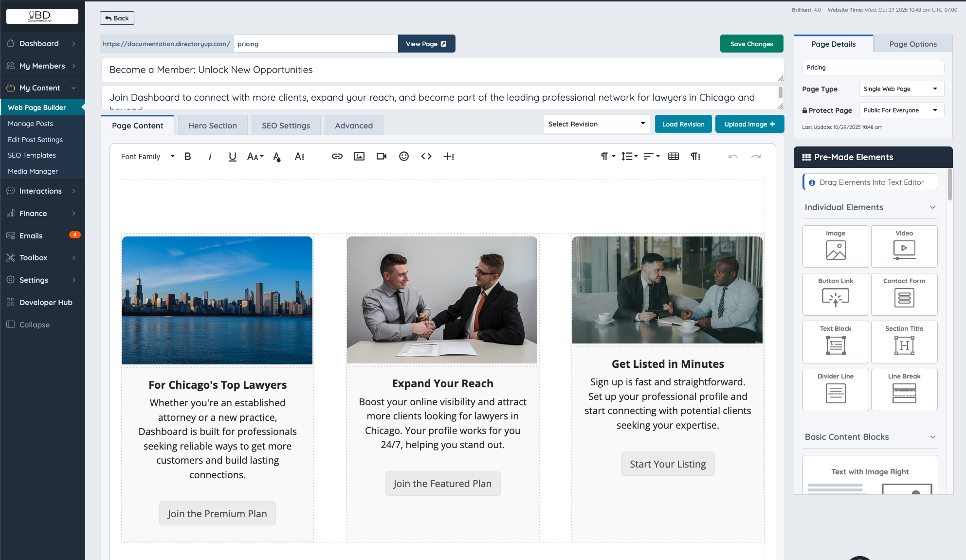Click the italic formatting icon
Image resolution: width=966 pixels, height=560 pixels.
(210, 156)
